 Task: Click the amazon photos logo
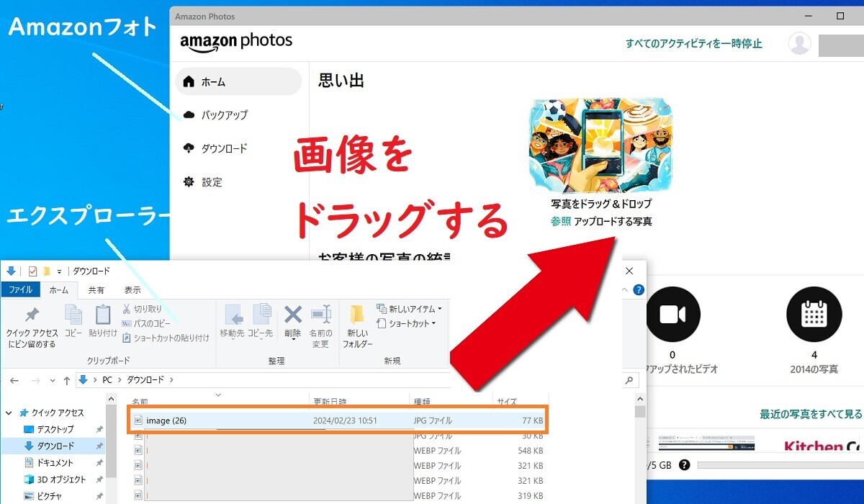pos(236,41)
